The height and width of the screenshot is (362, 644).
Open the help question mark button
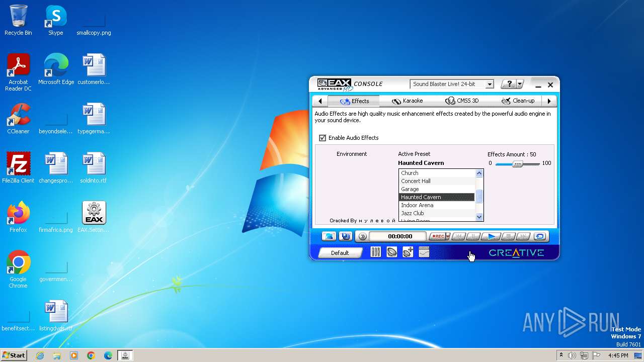coord(509,84)
